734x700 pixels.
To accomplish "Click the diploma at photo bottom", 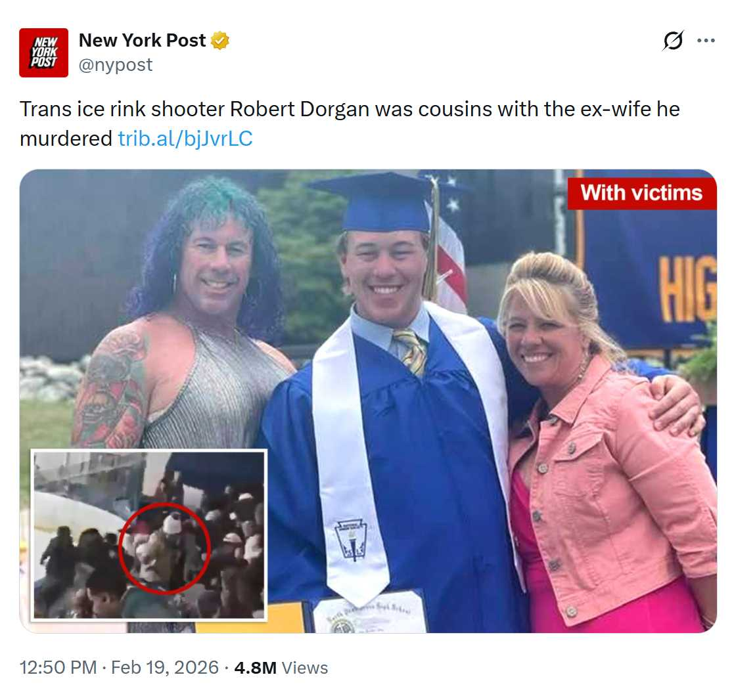I will click(x=370, y=612).
